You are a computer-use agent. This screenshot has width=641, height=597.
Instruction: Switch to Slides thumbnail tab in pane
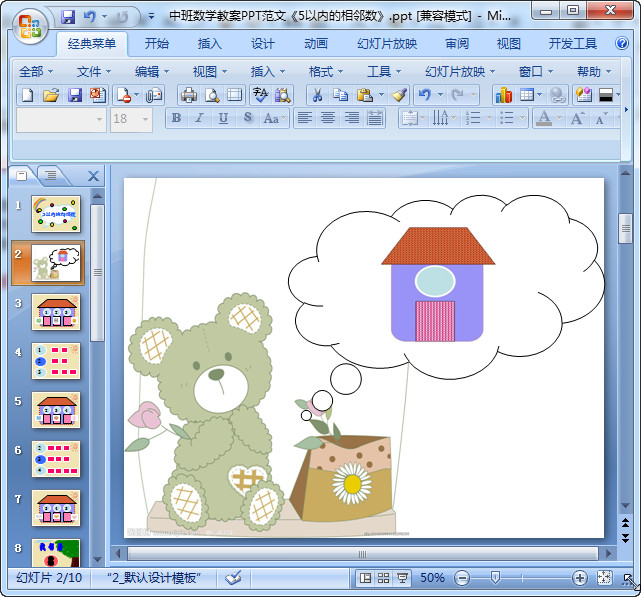tap(21, 175)
